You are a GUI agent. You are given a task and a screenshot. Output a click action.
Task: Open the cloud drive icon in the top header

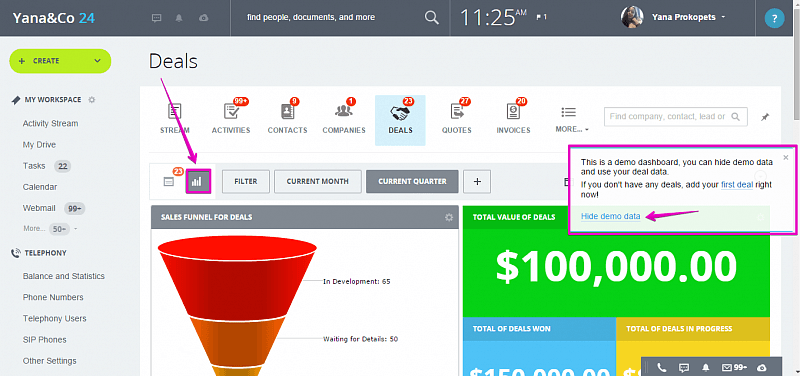pos(204,18)
